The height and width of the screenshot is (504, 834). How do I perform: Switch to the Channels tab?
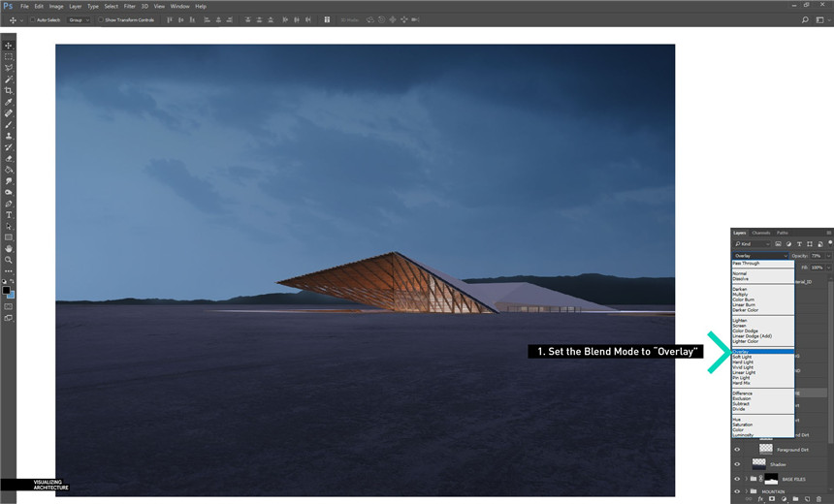(761, 233)
